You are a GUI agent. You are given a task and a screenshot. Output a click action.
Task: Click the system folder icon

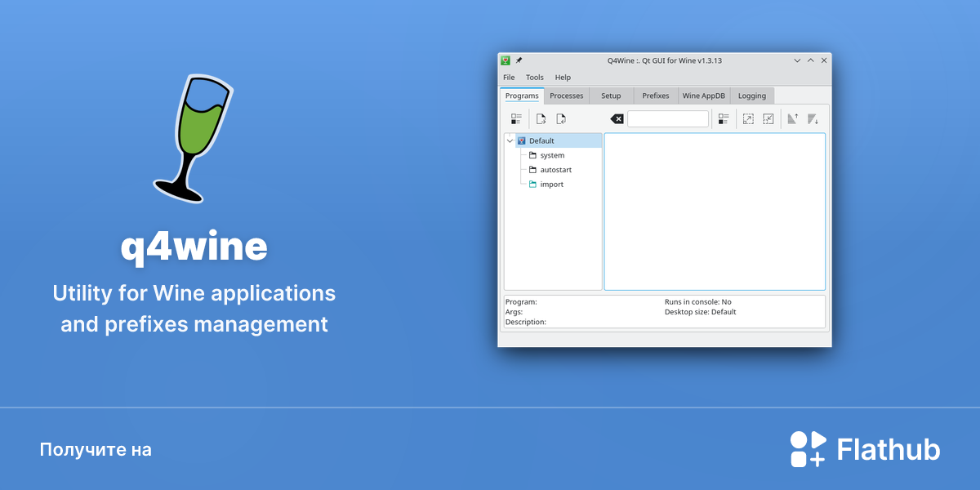(x=532, y=155)
